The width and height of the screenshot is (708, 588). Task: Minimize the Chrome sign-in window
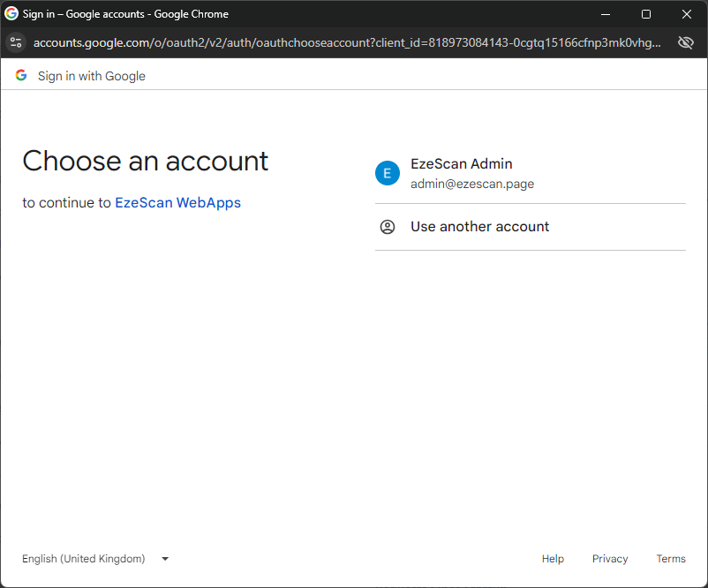pyautogui.click(x=606, y=14)
